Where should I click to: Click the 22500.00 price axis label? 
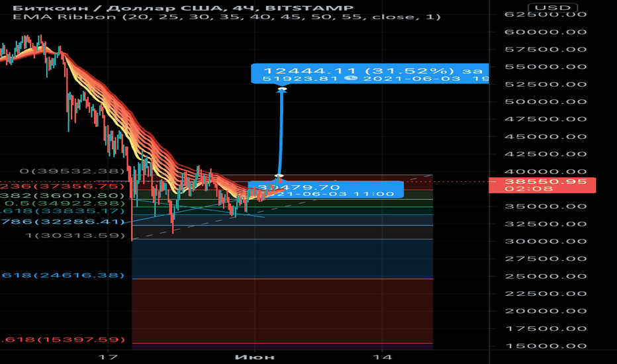[x=546, y=294]
